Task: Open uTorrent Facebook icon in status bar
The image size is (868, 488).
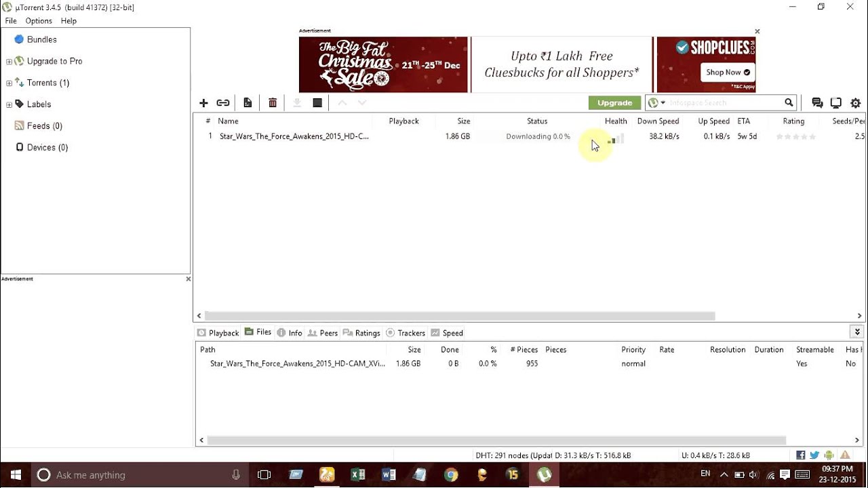Action: [801, 455]
